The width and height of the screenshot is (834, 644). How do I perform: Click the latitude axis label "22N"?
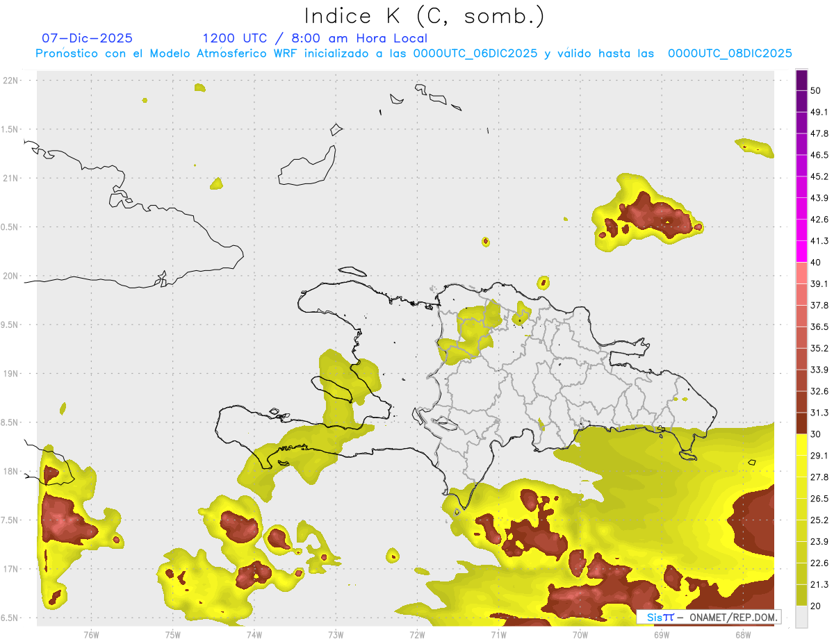click(10, 80)
